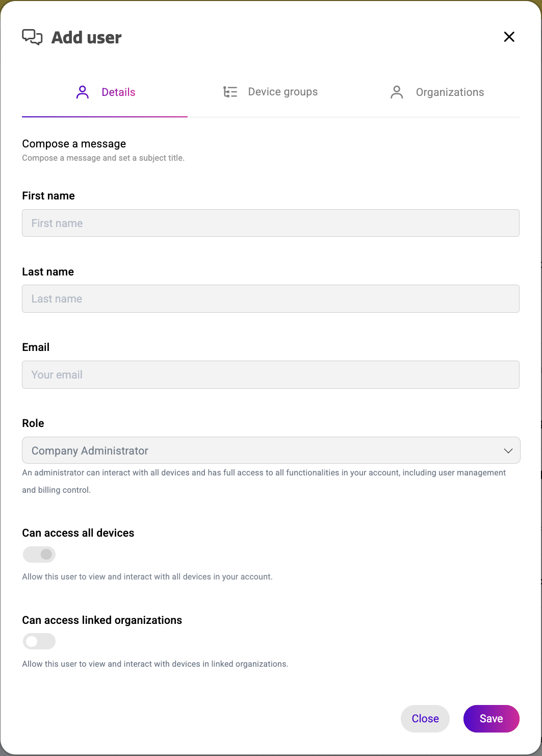
Task: Click Close to exit the form
Action: pos(425,718)
